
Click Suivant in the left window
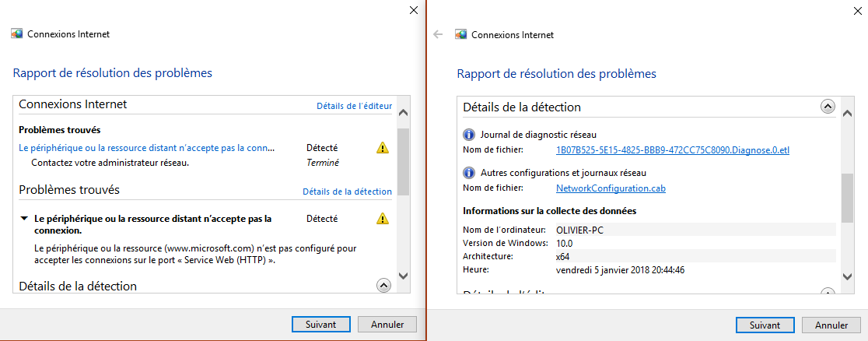pos(320,325)
